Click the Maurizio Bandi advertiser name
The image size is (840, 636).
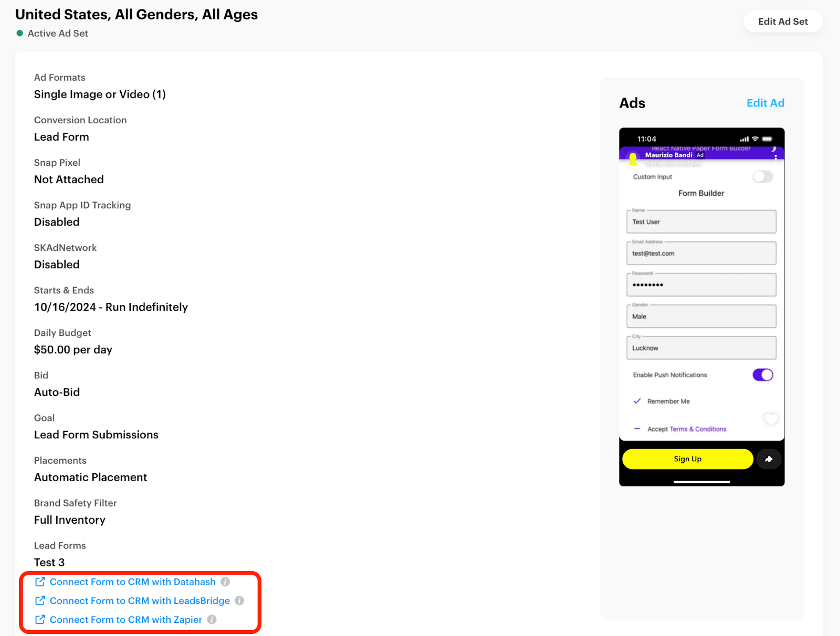668,155
